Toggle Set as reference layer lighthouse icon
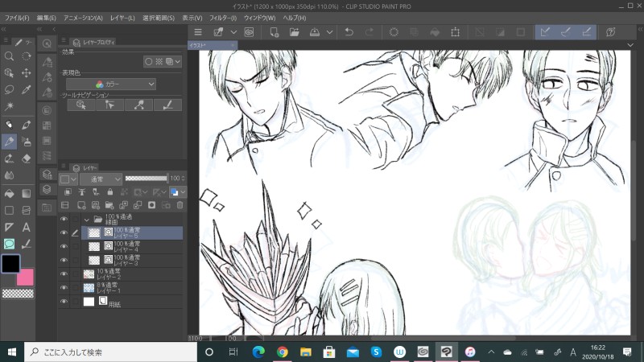 click(82, 191)
